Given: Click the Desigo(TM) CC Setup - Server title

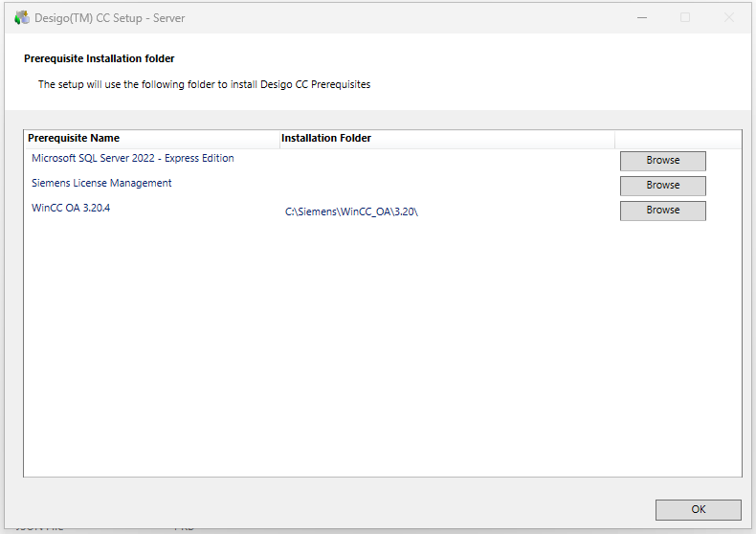Looking at the screenshot, I should pyautogui.click(x=110, y=18).
